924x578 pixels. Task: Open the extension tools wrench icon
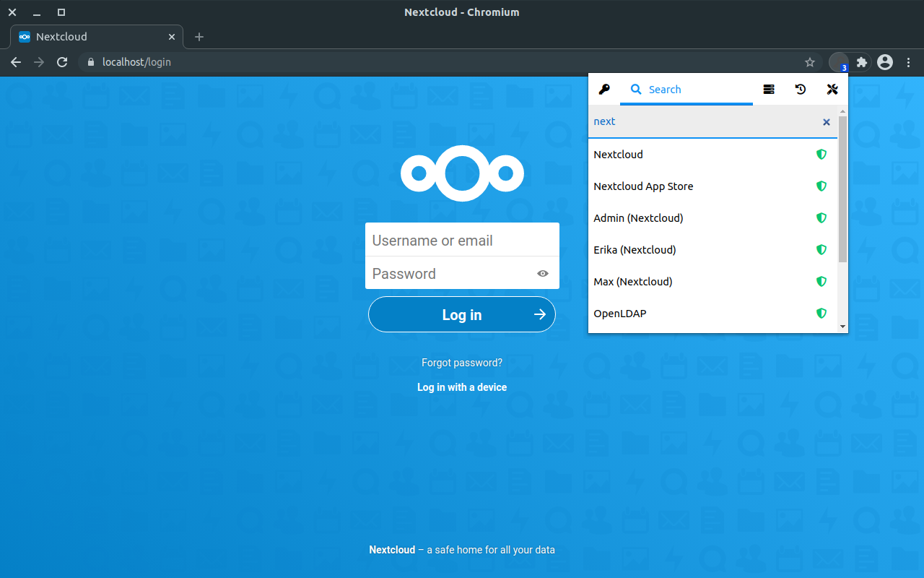tap(832, 89)
